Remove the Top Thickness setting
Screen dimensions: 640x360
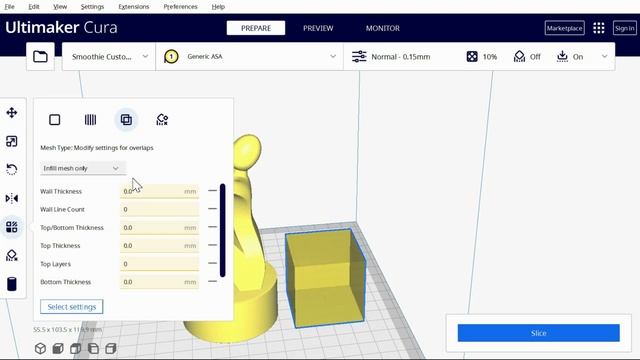[212, 245]
